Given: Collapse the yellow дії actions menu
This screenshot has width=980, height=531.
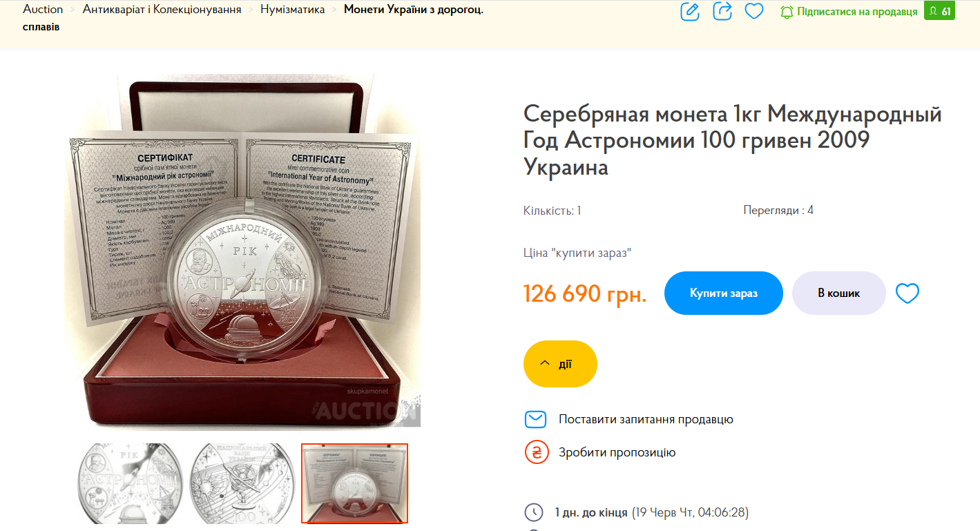Looking at the screenshot, I should tap(560, 364).
